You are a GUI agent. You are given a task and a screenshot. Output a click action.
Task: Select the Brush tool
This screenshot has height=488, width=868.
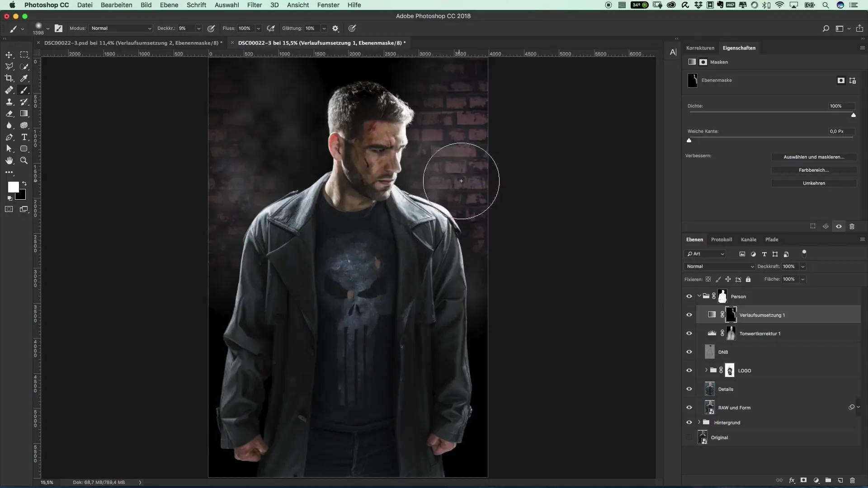click(x=24, y=90)
